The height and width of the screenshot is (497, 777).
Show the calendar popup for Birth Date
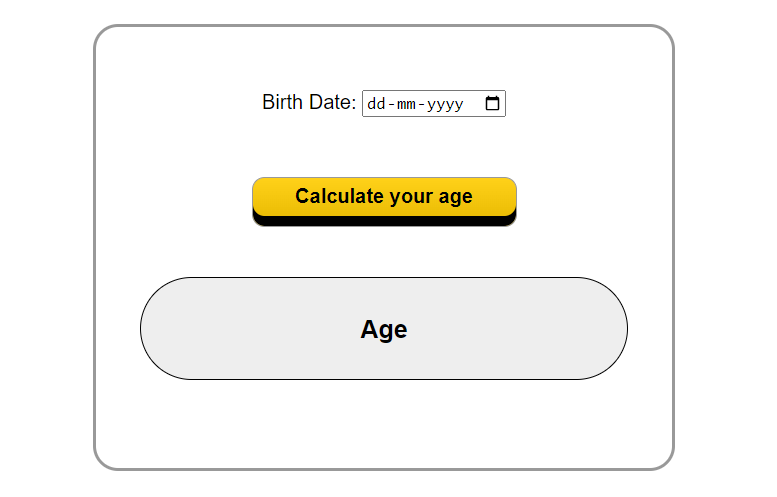pyautogui.click(x=492, y=103)
